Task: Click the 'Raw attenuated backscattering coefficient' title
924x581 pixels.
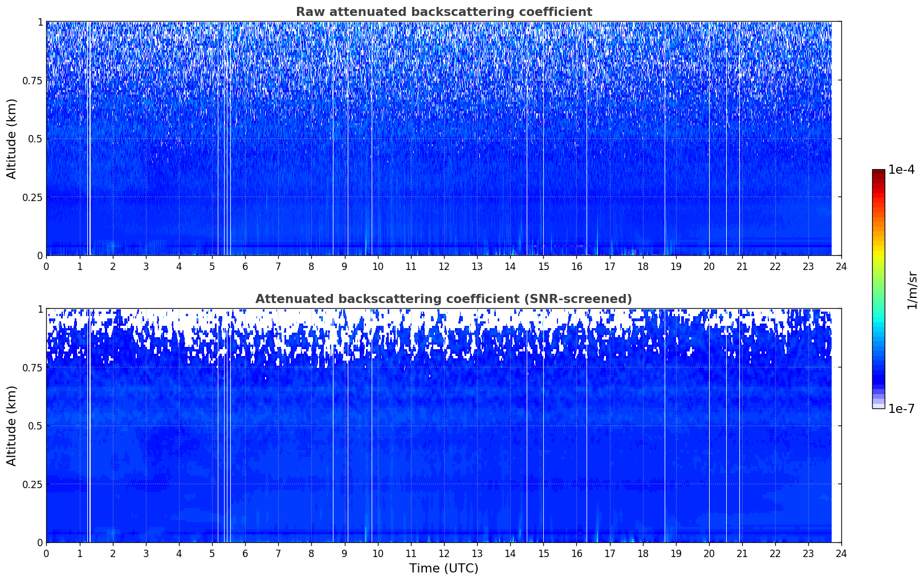Action: (x=443, y=12)
